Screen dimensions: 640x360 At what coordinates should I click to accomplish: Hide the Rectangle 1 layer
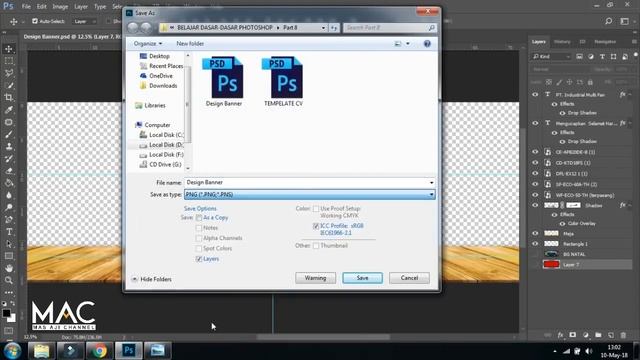[535, 244]
